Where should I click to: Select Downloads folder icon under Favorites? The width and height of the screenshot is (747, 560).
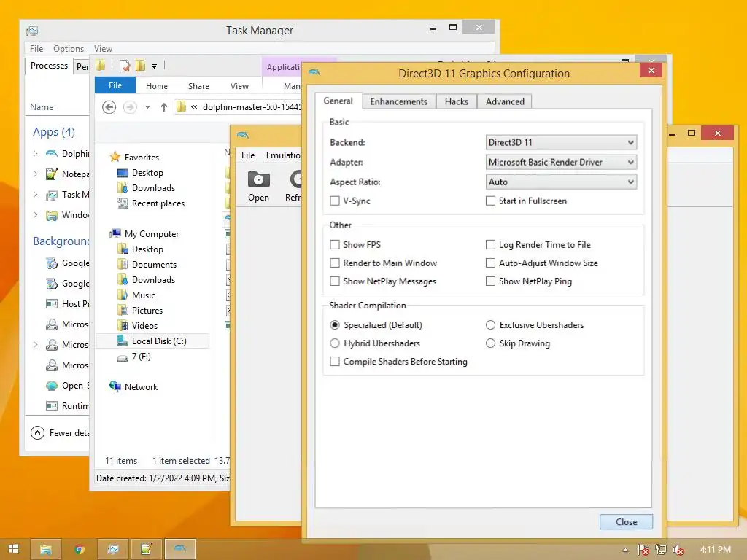tap(123, 188)
